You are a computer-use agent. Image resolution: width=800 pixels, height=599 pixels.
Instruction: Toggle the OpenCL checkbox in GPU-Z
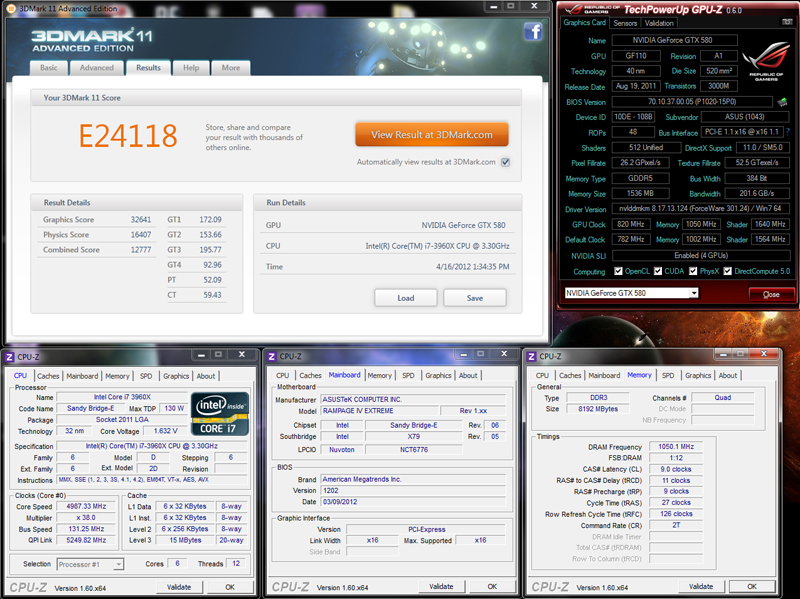coord(618,271)
